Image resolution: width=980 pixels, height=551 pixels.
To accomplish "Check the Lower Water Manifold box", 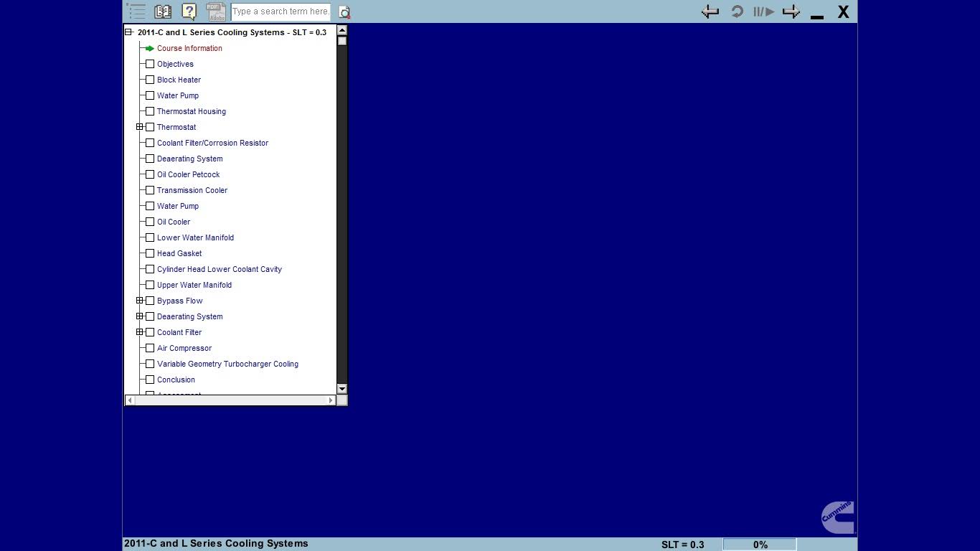I will pos(150,237).
